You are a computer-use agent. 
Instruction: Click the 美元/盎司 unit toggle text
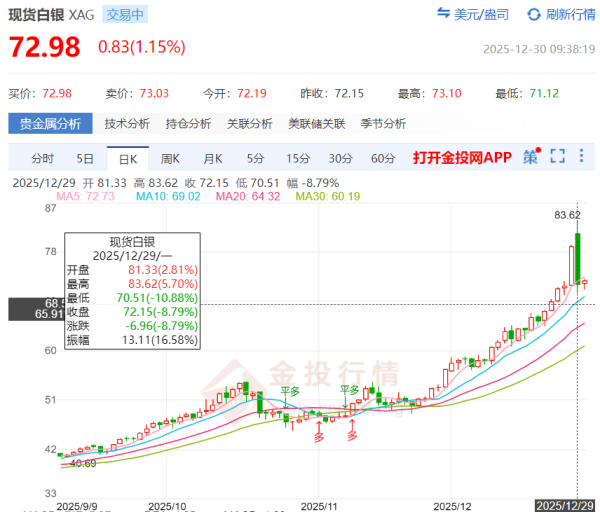click(481, 15)
